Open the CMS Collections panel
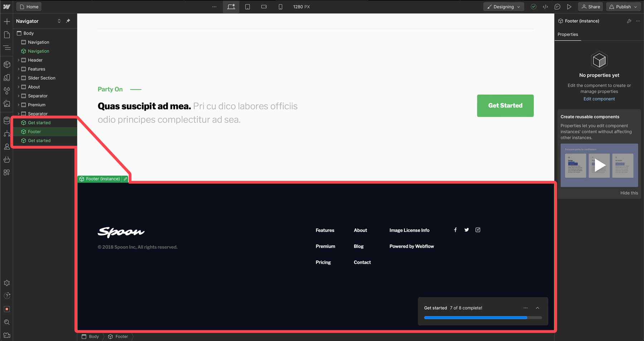Viewport: 644px width, 341px height. point(6,121)
